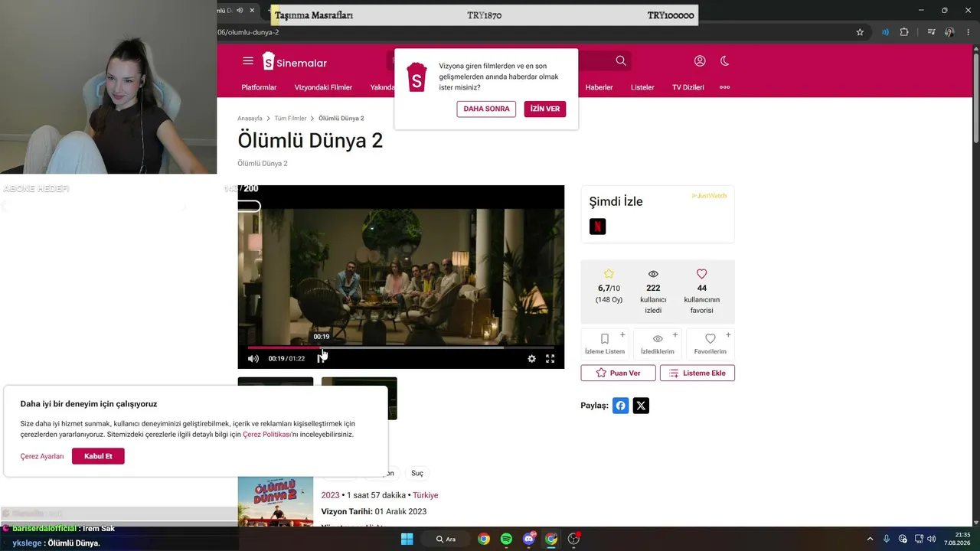Show hidden system tray icons
The height and width of the screenshot is (551, 980).
pos(869,539)
